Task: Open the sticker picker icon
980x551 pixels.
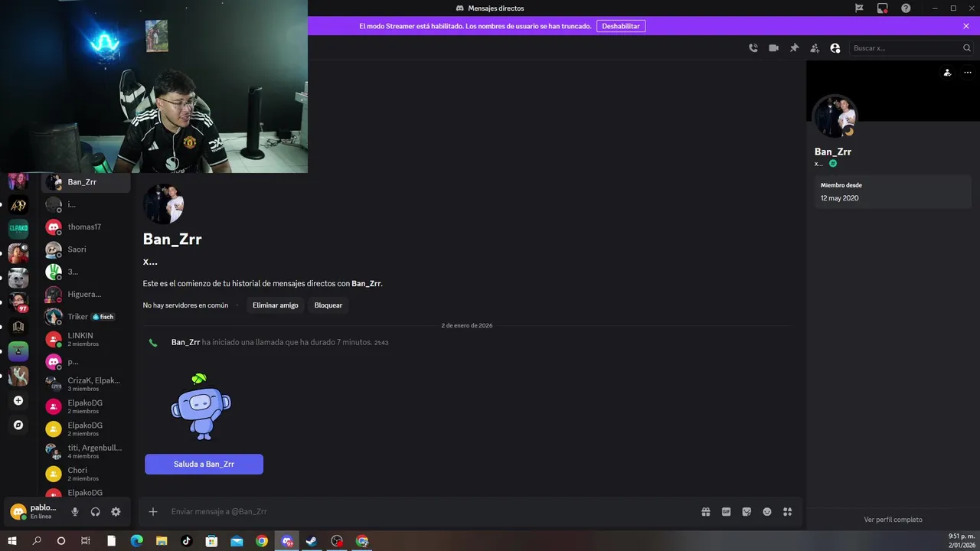Action: tap(746, 512)
